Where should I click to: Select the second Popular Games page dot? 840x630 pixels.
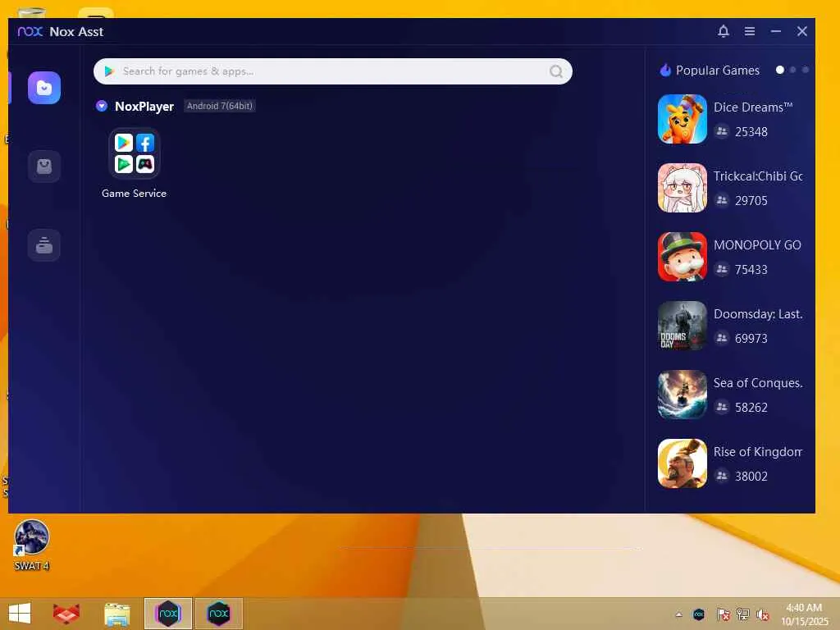click(x=793, y=70)
